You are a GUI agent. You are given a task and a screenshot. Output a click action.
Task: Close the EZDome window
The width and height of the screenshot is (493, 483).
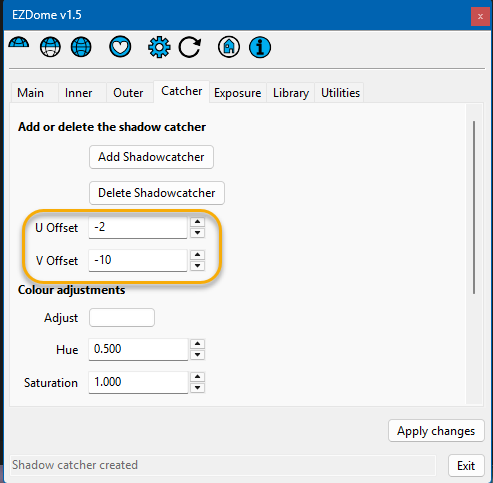click(x=480, y=16)
